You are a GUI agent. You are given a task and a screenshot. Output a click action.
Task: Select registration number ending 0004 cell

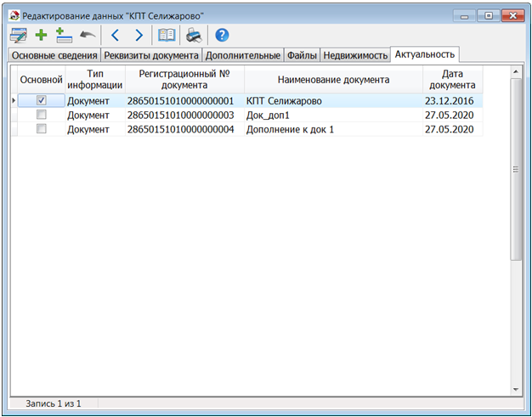pos(180,129)
